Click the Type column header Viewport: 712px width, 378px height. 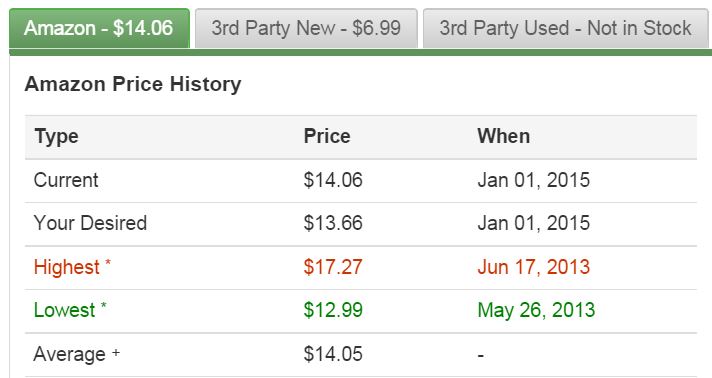[56, 136]
